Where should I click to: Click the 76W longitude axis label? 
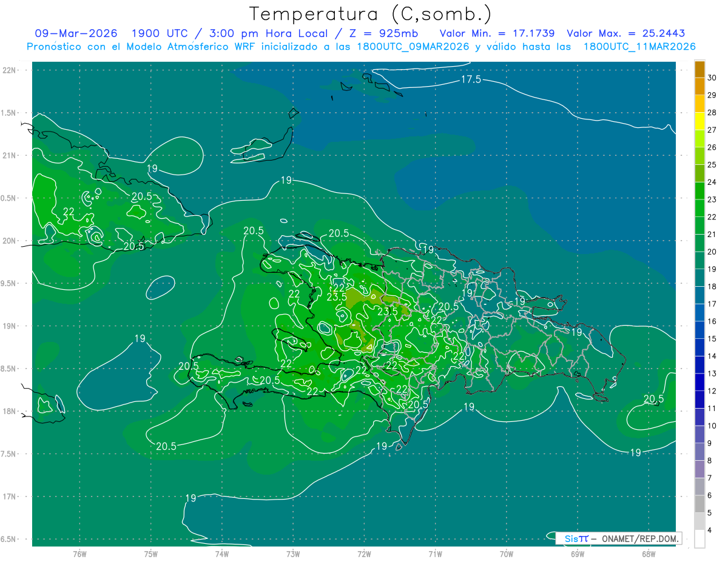tap(79, 554)
